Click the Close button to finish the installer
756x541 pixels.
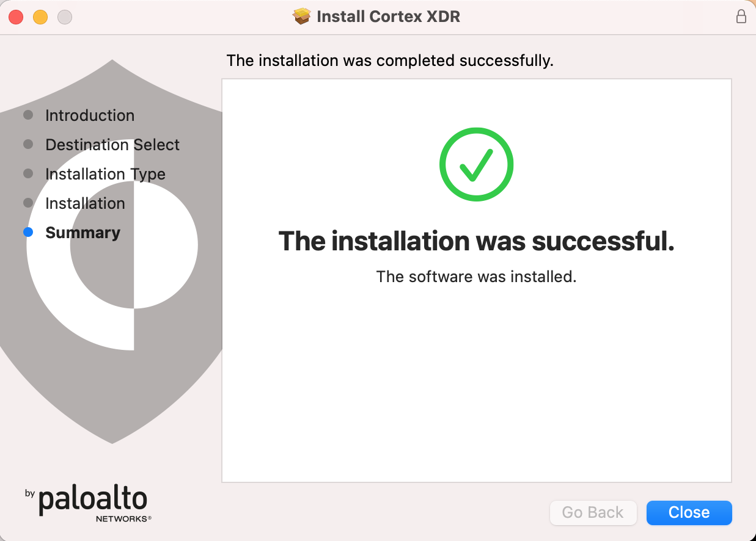(689, 512)
